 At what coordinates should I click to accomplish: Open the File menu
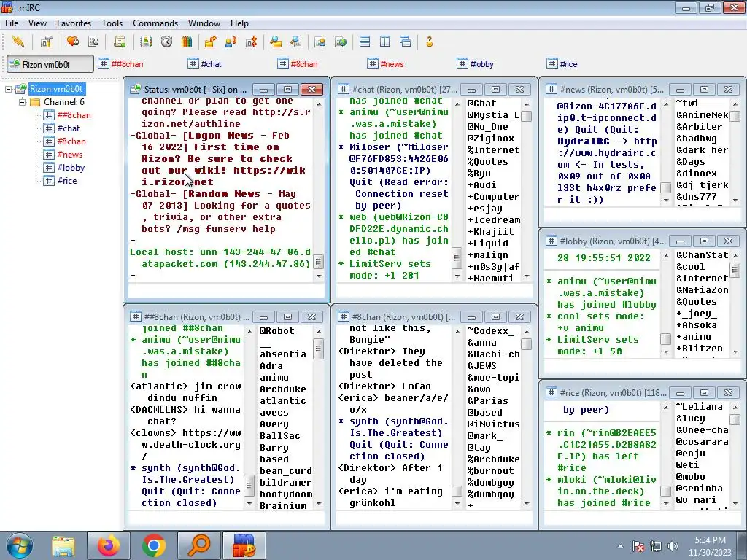click(x=12, y=23)
